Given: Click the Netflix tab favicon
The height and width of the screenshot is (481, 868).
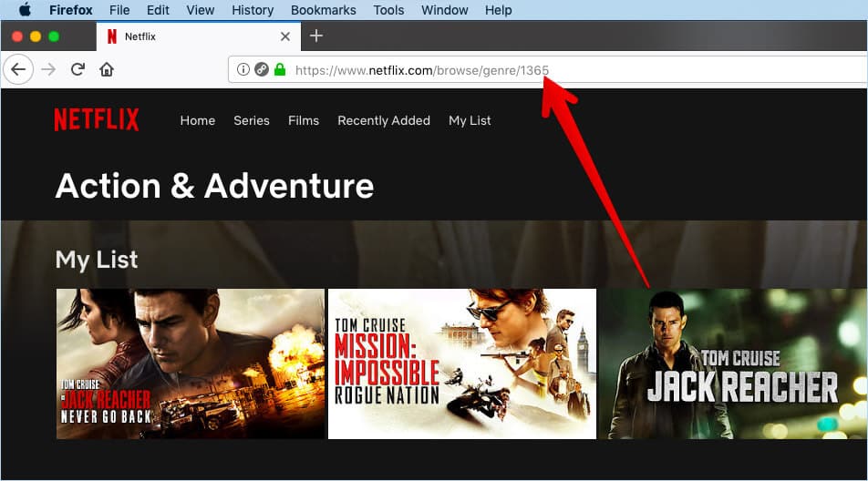Looking at the screenshot, I should tap(112, 36).
